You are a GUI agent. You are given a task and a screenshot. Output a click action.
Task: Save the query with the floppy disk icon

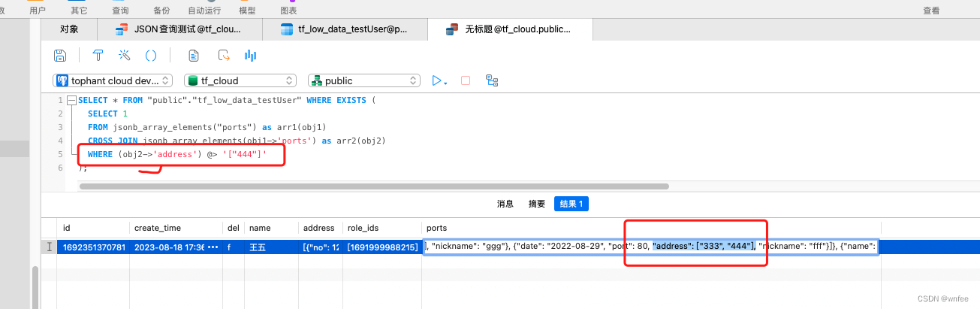click(60, 55)
